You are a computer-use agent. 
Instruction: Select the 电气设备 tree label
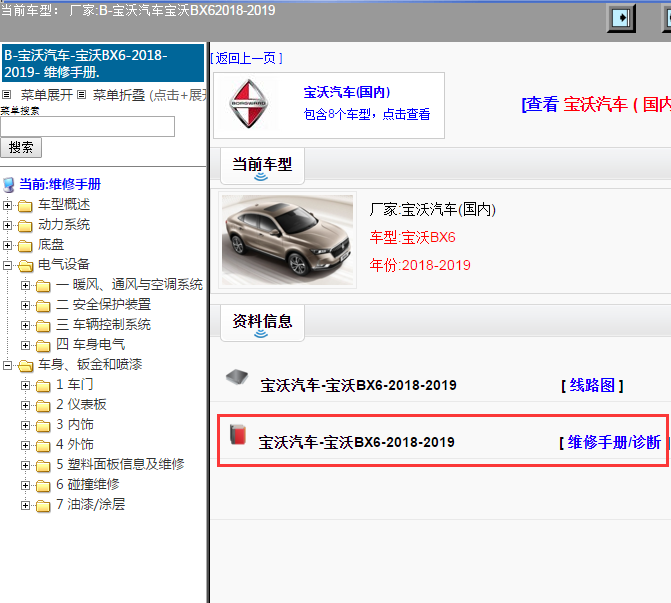tap(64, 264)
